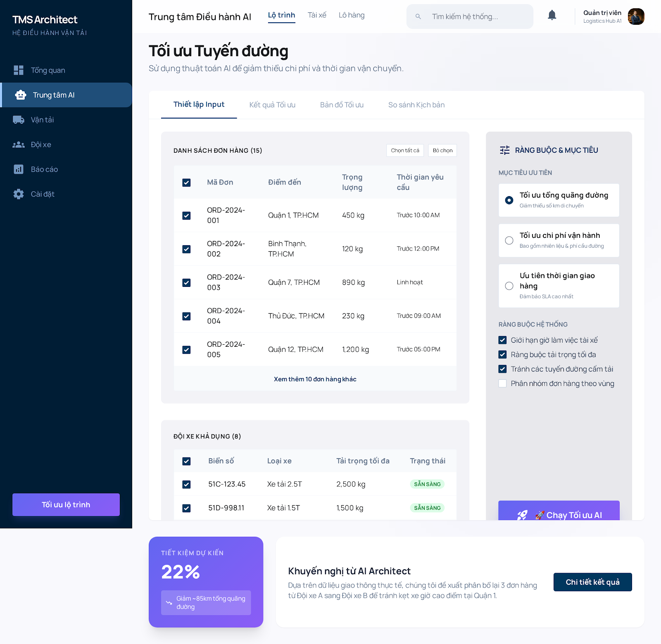Open the notifications bell
661x644 pixels.
point(552,15)
